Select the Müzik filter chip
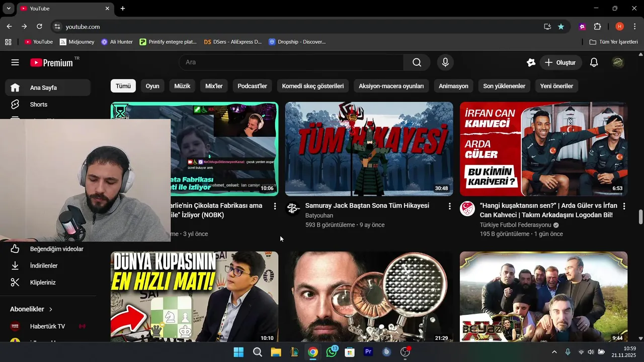This screenshot has height=362, width=644. click(182, 86)
